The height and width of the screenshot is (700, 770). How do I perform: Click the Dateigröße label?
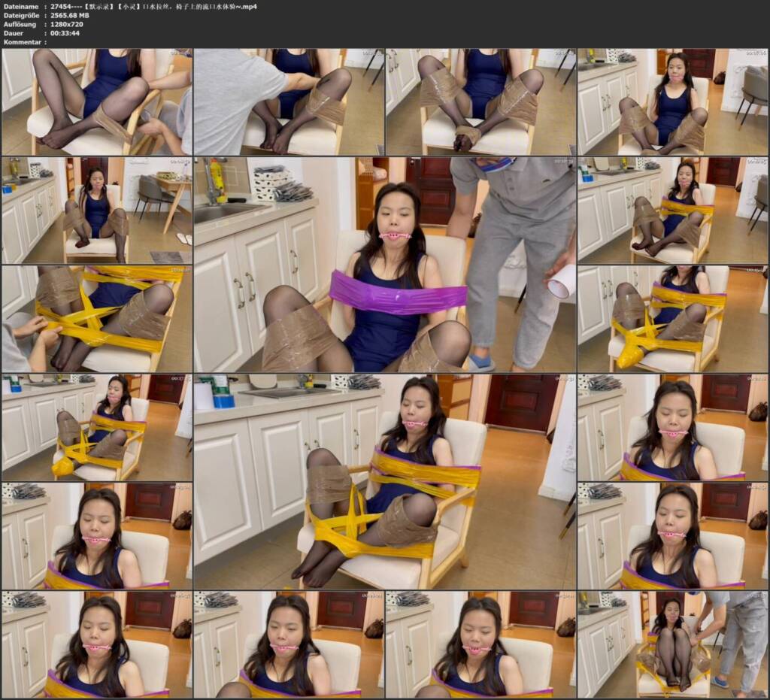[22, 15]
